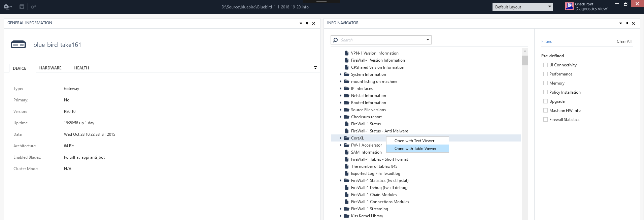Toggle the Upgrade filter checkbox
The width and height of the screenshot is (644, 220).
545,101
